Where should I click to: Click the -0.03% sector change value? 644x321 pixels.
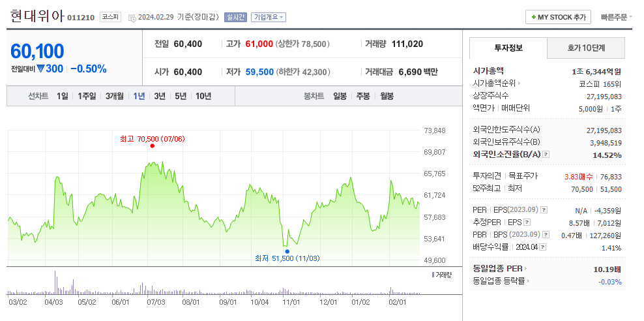[x=610, y=282]
